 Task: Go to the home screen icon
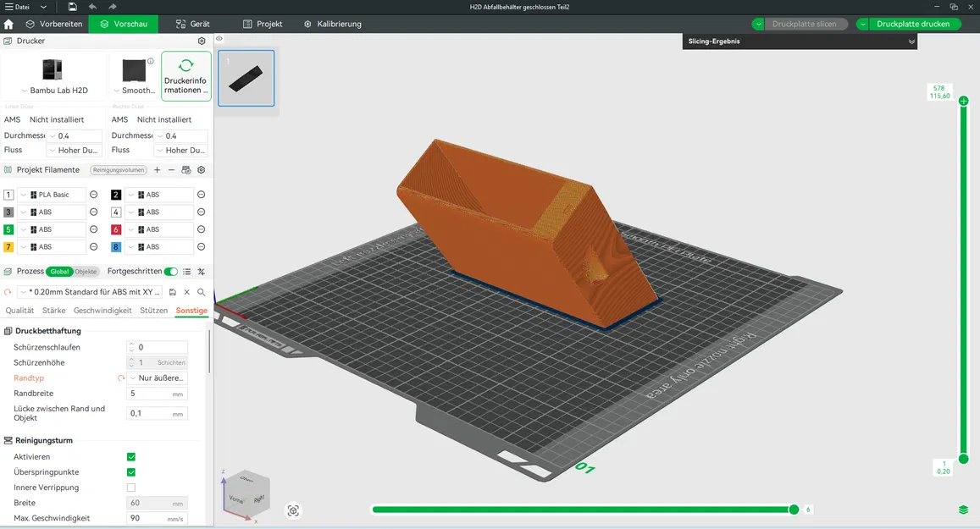[8, 24]
